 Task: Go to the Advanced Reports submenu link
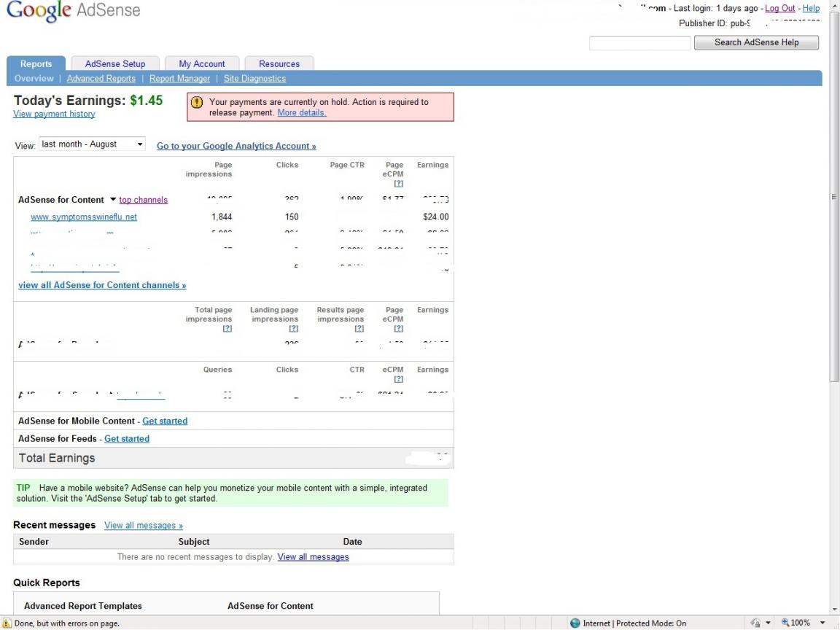(101, 79)
